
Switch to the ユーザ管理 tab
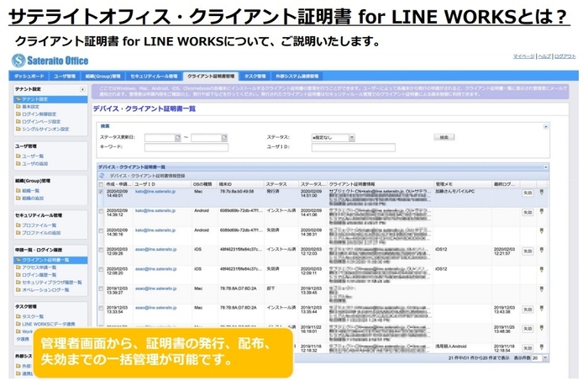pos(64,76)
